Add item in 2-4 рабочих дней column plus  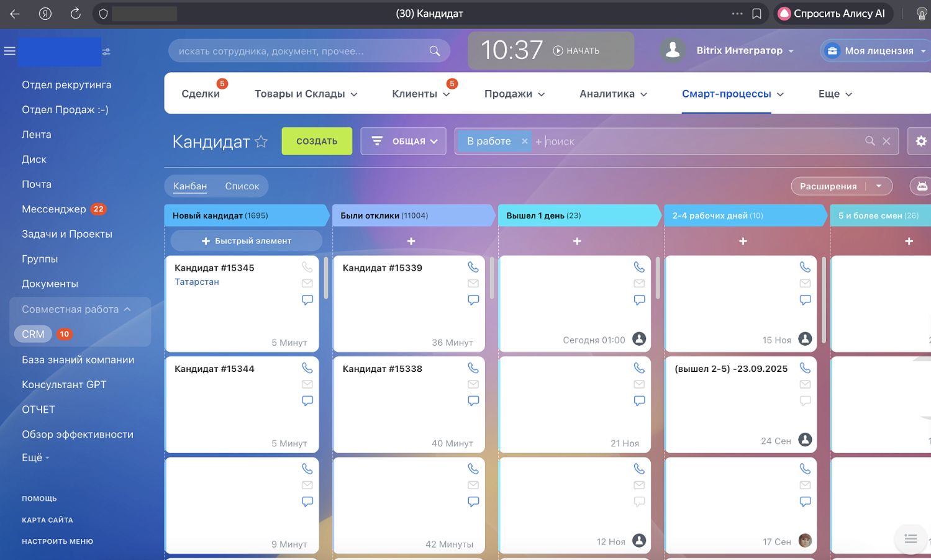[x=743, y=241]
